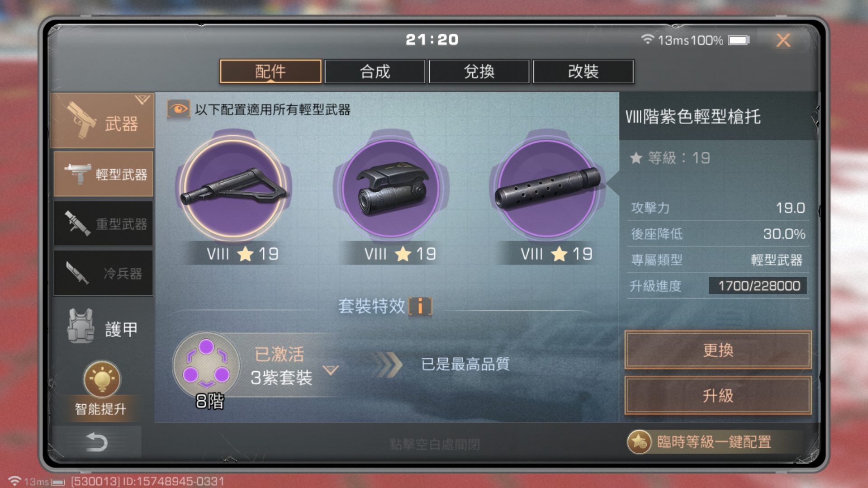Close the panel with the X
868x488 pixels.
pyautogui.click(x=783, y=40)
